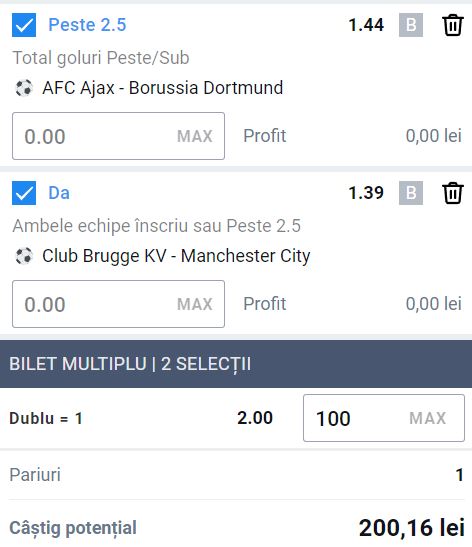Uncheck the Peste 2.5 selection checkbox
Viewport: 472px width, 547px height.
24,25
